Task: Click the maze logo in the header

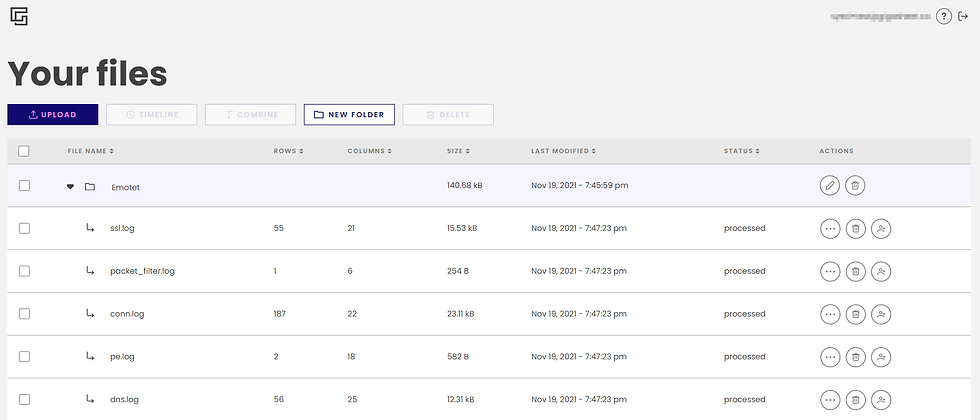Action: [x=19, y=17]
